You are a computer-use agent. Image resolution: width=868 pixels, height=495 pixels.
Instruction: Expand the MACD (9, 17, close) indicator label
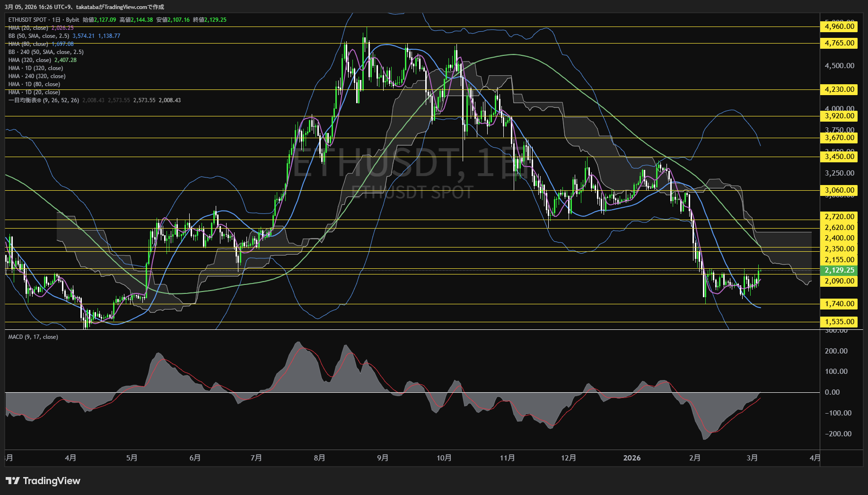[33, 337]
